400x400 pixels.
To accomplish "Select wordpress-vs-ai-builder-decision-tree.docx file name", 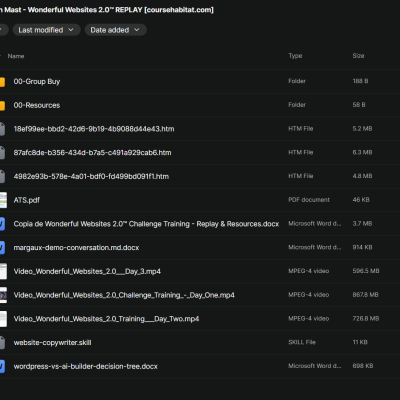I will pos(85,366).
